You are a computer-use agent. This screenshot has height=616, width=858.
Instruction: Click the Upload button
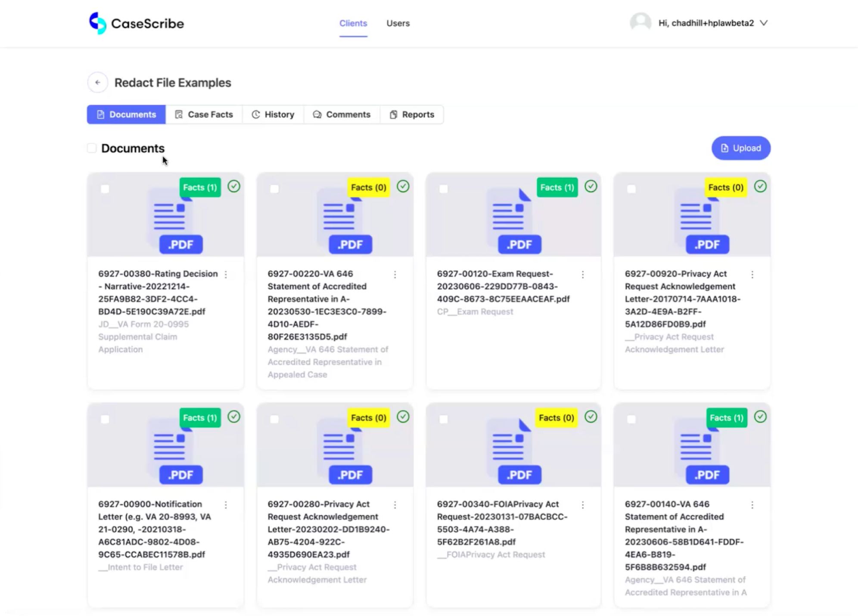click(740, 148)
